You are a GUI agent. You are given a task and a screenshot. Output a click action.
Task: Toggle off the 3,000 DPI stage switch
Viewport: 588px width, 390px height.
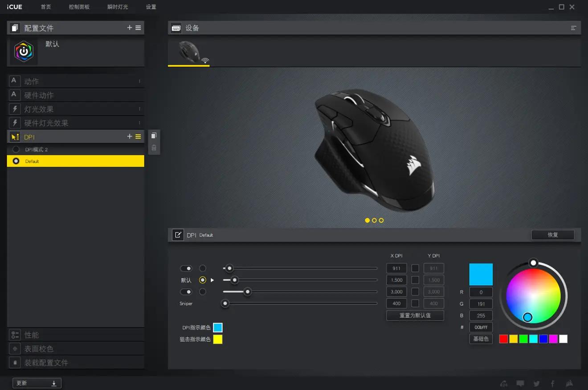[186, 292]
